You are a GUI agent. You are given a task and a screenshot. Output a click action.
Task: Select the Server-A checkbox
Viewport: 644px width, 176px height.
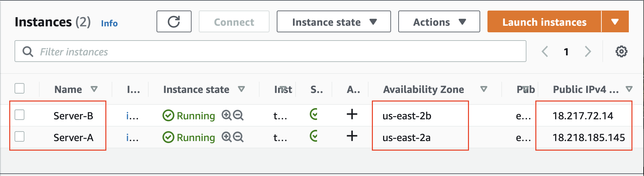tap(20, 136)
